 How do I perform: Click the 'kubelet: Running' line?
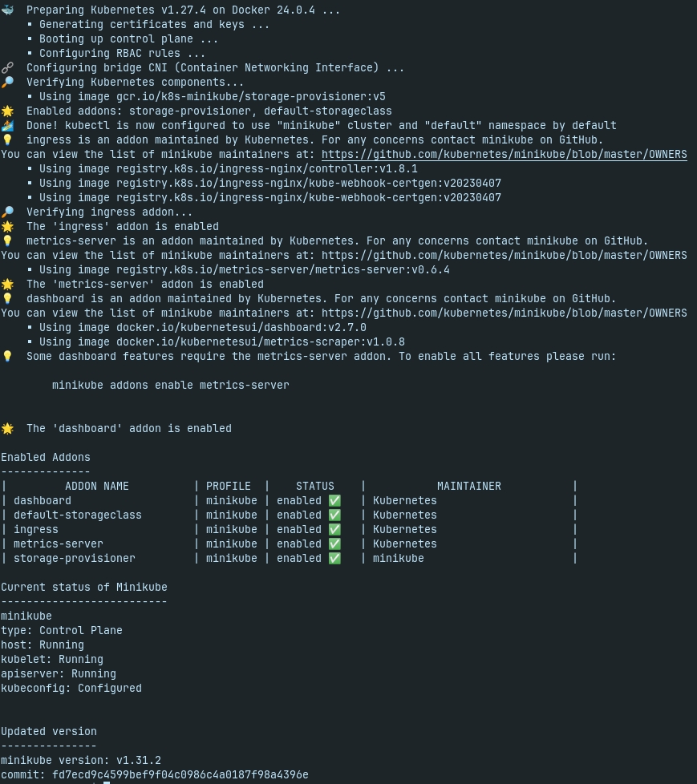point(52,660)
